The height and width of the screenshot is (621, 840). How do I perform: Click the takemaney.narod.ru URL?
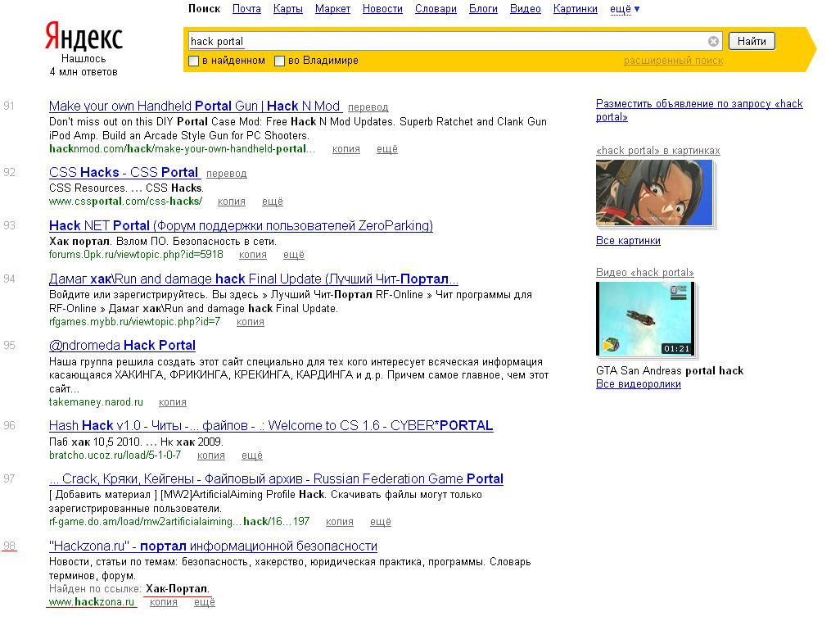coord(96,402)
